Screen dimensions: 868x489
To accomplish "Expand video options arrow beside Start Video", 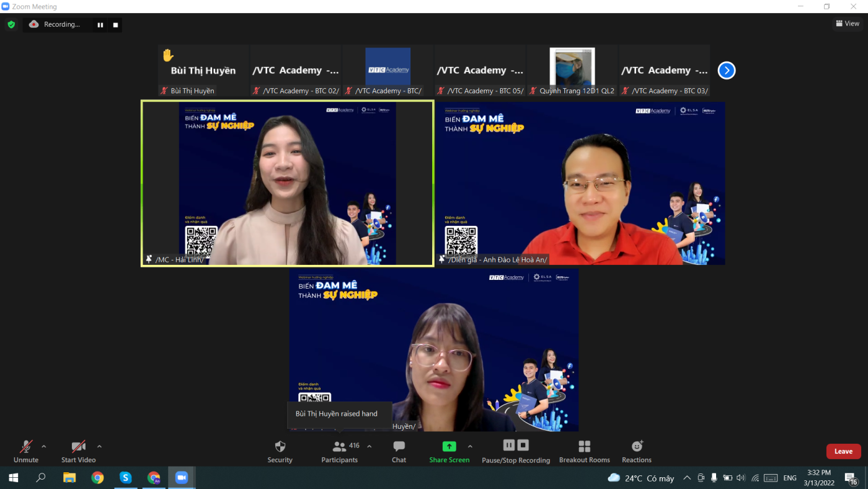I will coord(99,446).
